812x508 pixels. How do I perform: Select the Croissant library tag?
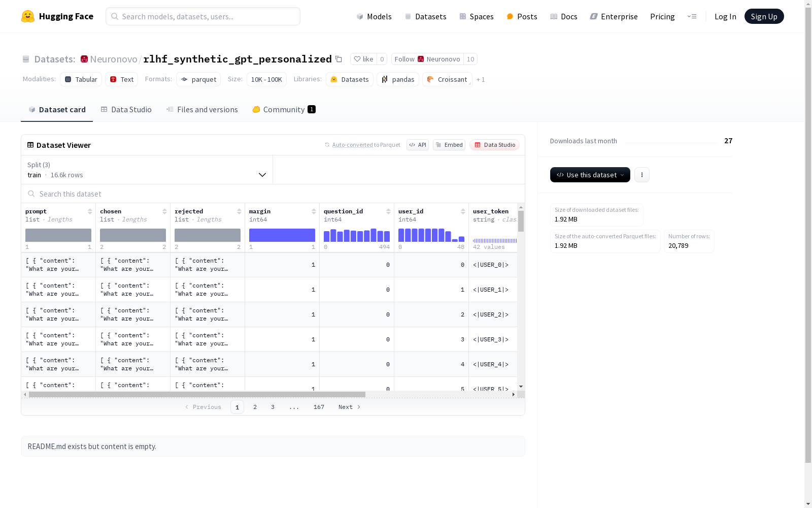[x=447, y=79]
